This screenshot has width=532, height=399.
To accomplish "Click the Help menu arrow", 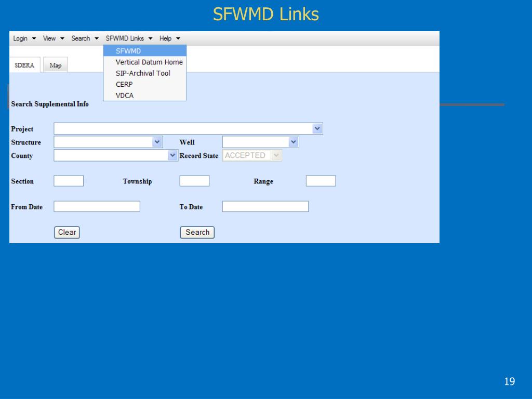I will (x=178, y=38).
